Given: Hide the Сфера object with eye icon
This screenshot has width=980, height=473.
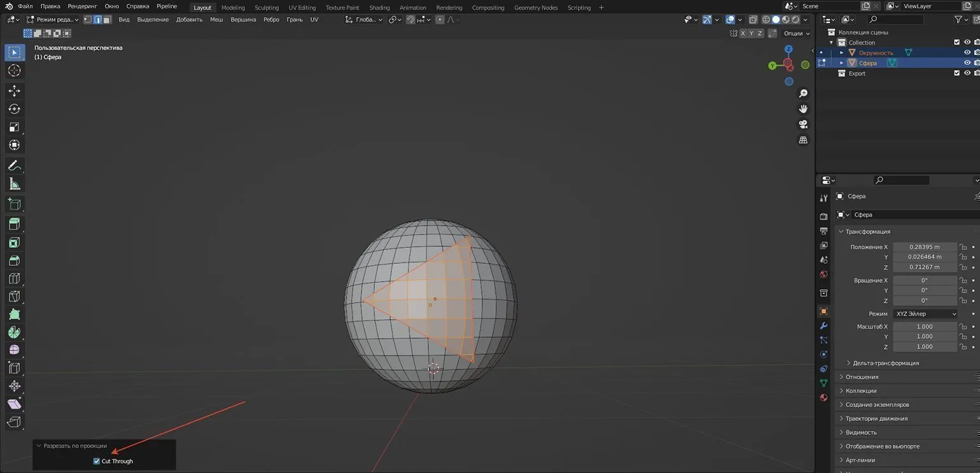Looking at the screenshot, I should (967, 63).
